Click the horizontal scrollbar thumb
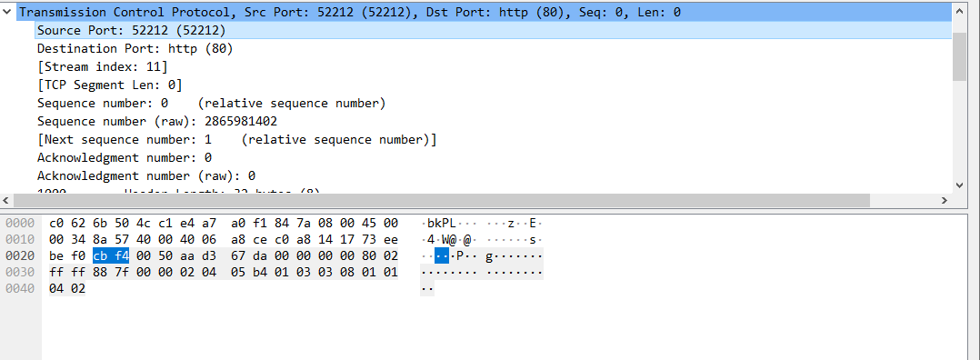The image size is (980, 360). (441, 200)
